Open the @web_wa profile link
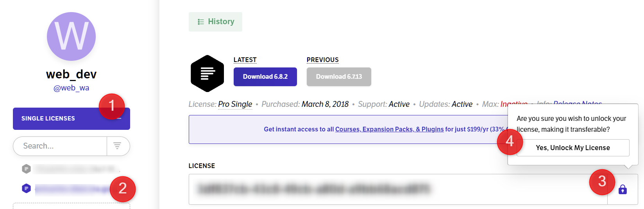This screenshot has height=209, width=644. 71,88
